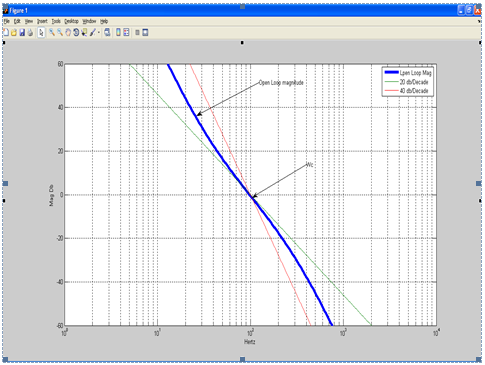Image resolution: width=485 pixels, height=365 pixels.
Task: Open the Tools menu
Action: tap(56, 21)
